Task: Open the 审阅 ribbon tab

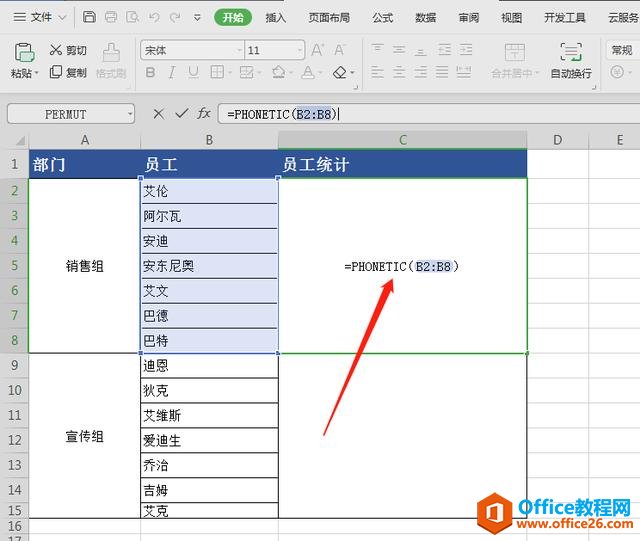Action: click(469, 18)
